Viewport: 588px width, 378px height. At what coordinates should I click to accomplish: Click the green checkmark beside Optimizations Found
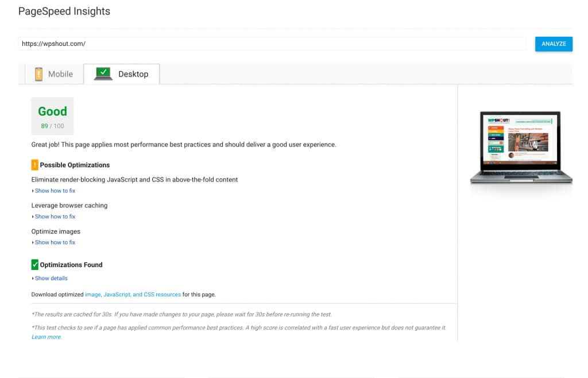tap(34, 264)
